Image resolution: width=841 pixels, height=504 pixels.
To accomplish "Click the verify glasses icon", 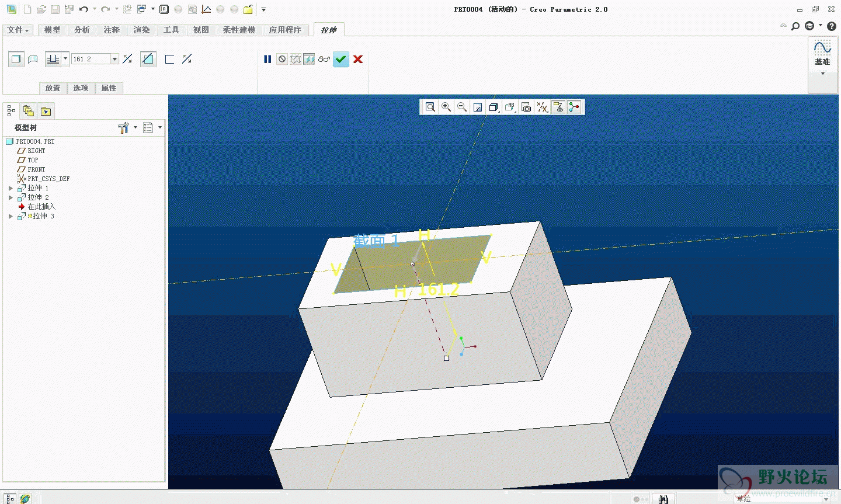I will point(324,59).
